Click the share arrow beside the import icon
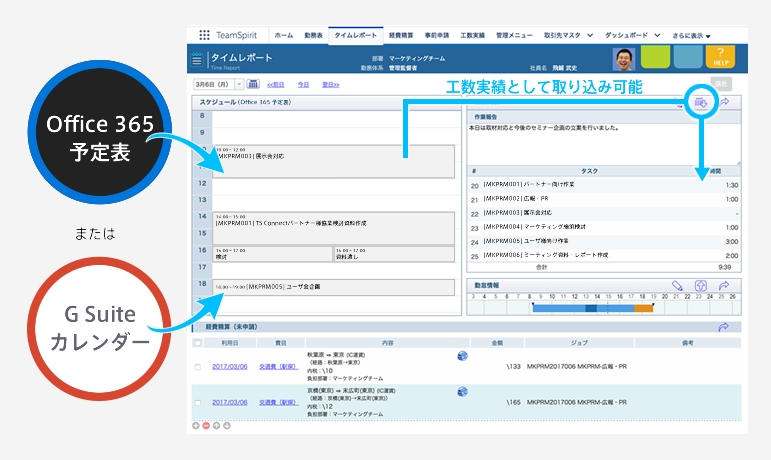 coord(724,102)
